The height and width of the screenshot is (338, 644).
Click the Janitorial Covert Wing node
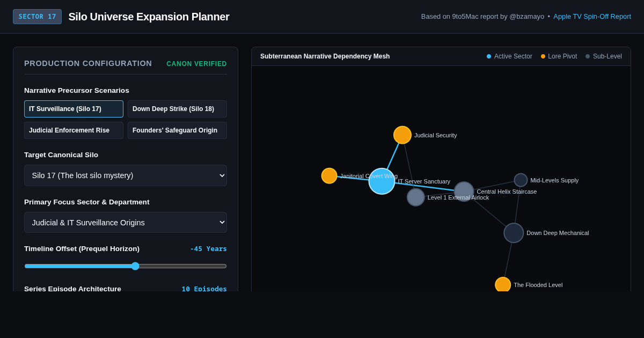pyautogui.click(x=329, y=176)
